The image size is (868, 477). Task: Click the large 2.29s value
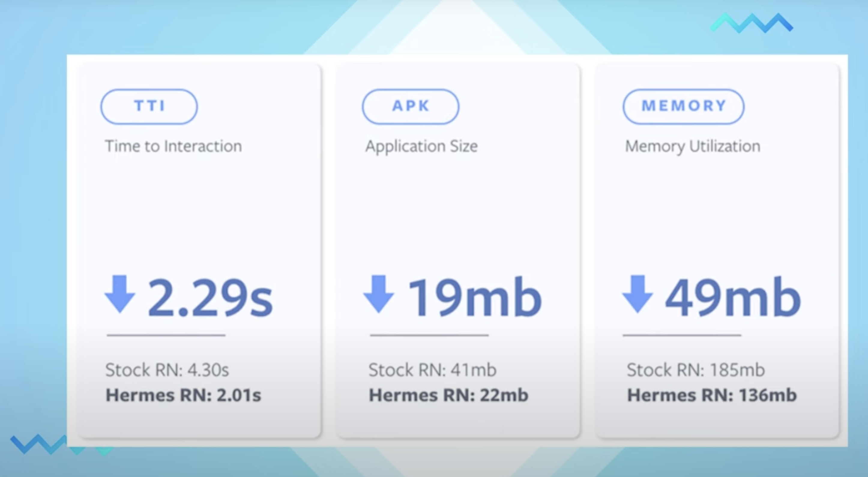click(210, 298)
